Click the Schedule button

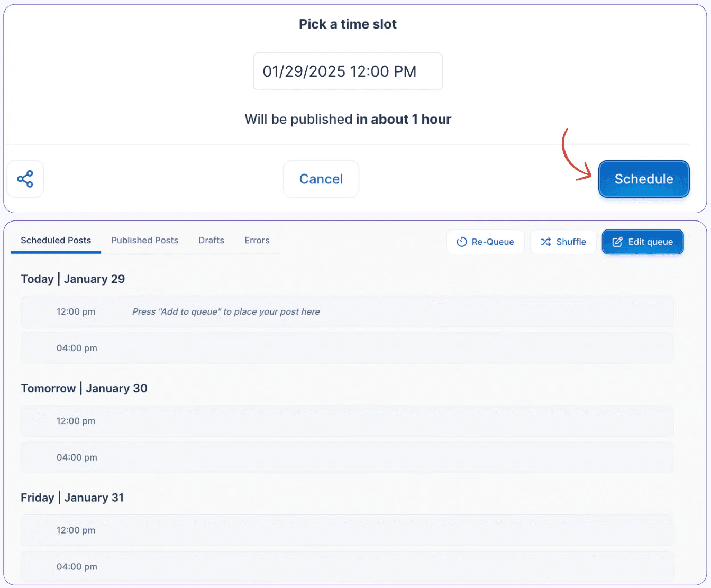pos(643,179)
